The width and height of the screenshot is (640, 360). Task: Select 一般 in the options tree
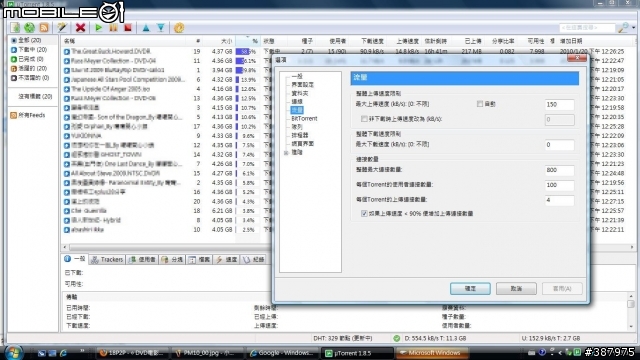pyautogui.click(x=297, y=76)
